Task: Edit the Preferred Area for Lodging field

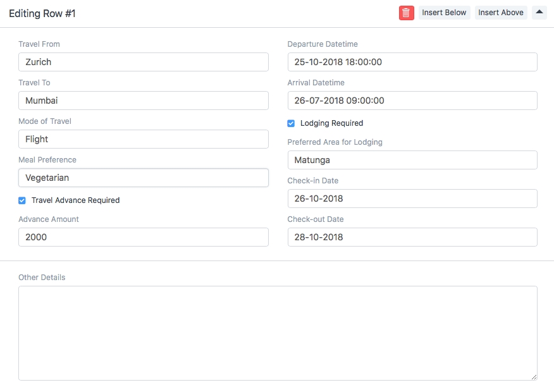Action: (412, 160)
